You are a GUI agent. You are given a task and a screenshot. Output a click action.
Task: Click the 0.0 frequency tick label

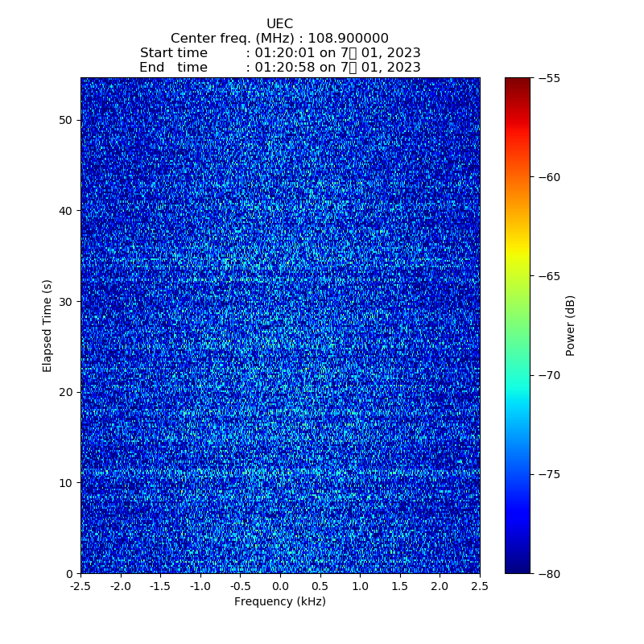tap(280, 587)
